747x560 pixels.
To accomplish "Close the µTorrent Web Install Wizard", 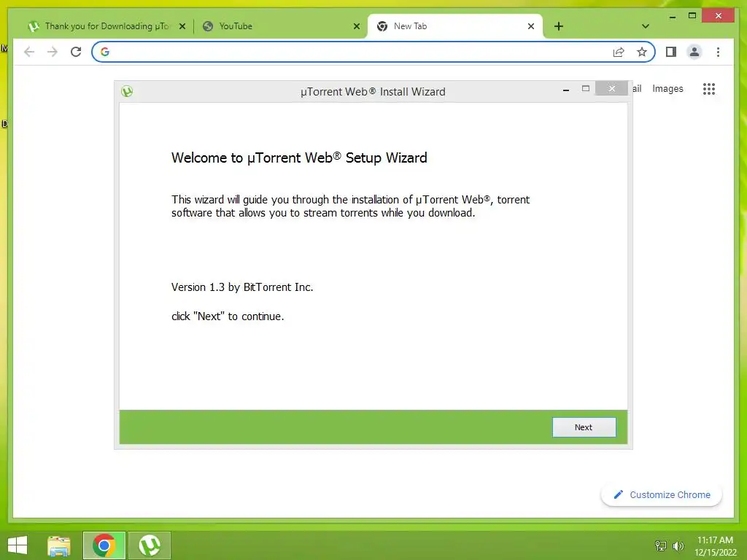I will pyautogui.click(x=612, y=88).
